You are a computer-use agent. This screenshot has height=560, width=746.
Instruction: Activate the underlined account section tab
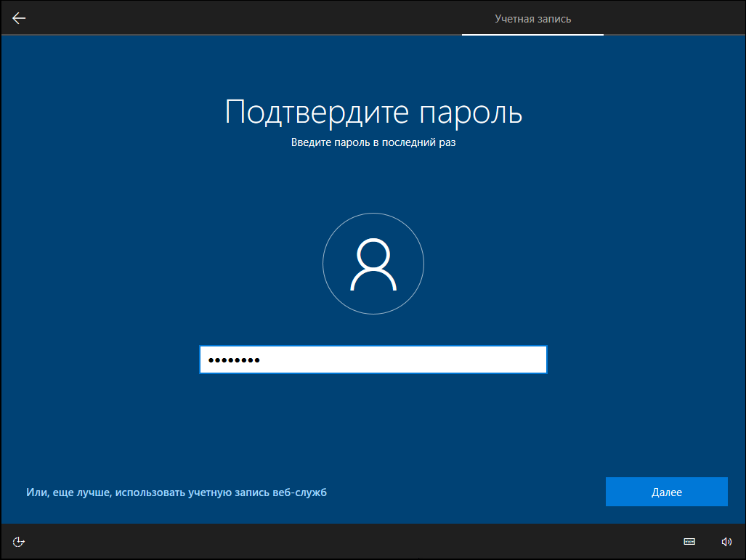point(533,19)
